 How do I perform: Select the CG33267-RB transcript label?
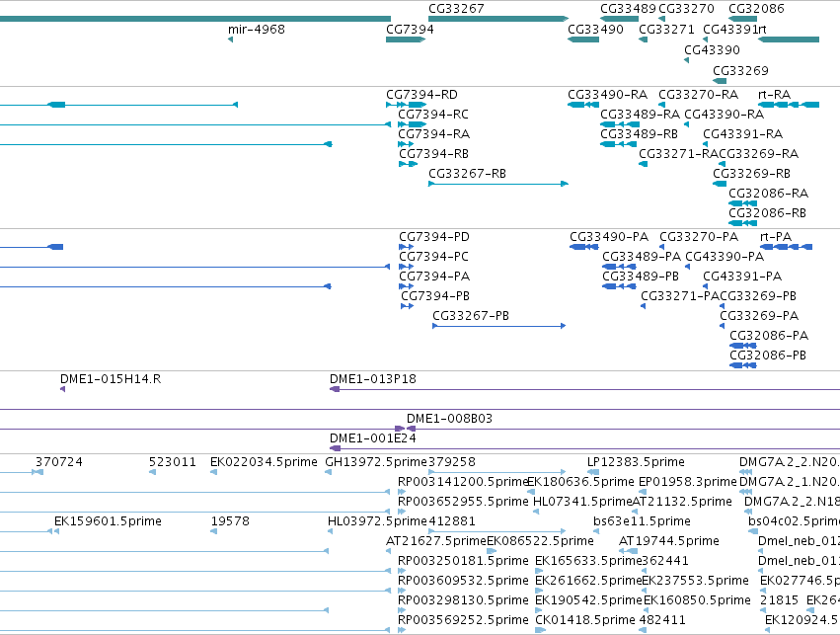467,174
